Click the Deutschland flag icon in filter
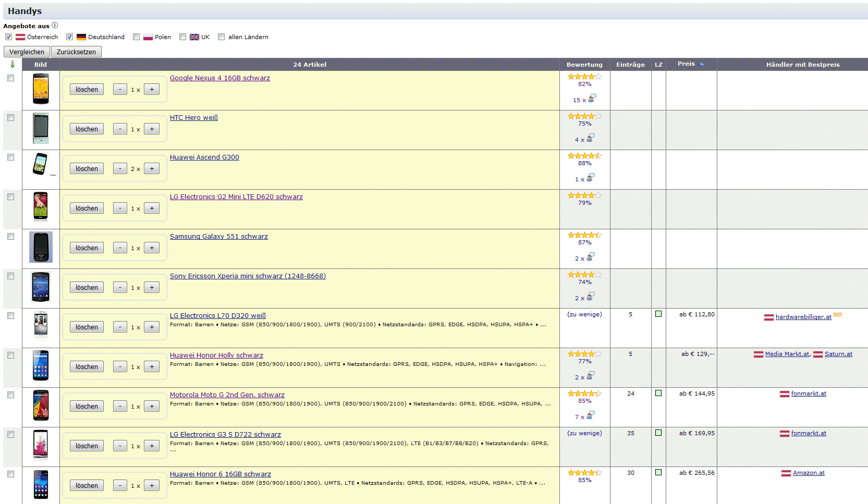The width and height of the screenshot is (868, 504). click(81, 37)
